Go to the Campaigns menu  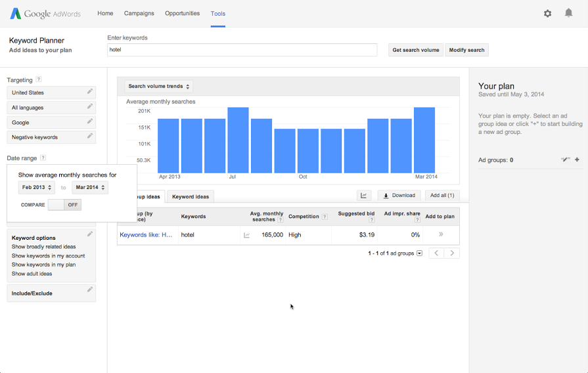139,13
